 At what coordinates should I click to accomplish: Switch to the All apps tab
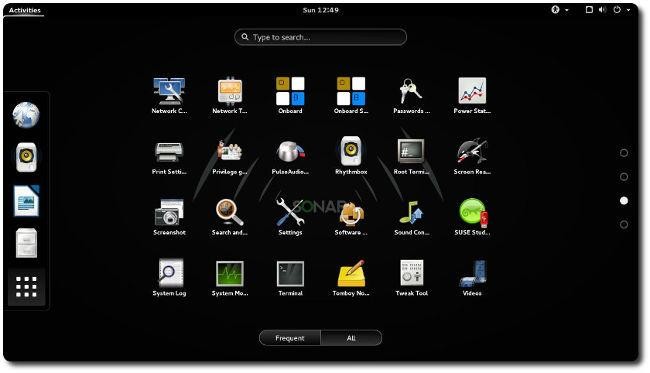351,338
